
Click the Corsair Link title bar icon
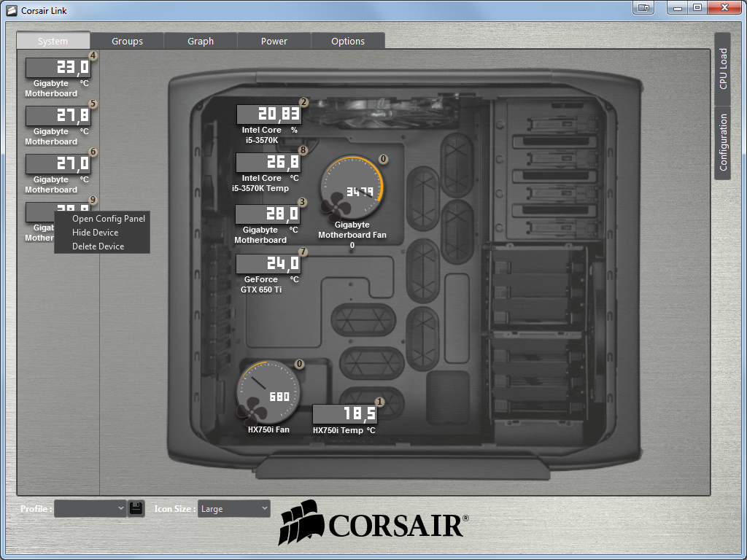point(12,10)
